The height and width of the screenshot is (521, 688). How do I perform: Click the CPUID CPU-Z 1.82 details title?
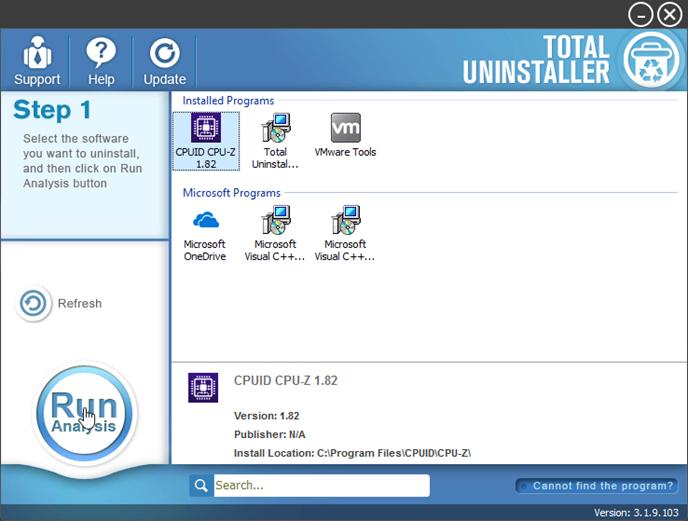(286, 381)
